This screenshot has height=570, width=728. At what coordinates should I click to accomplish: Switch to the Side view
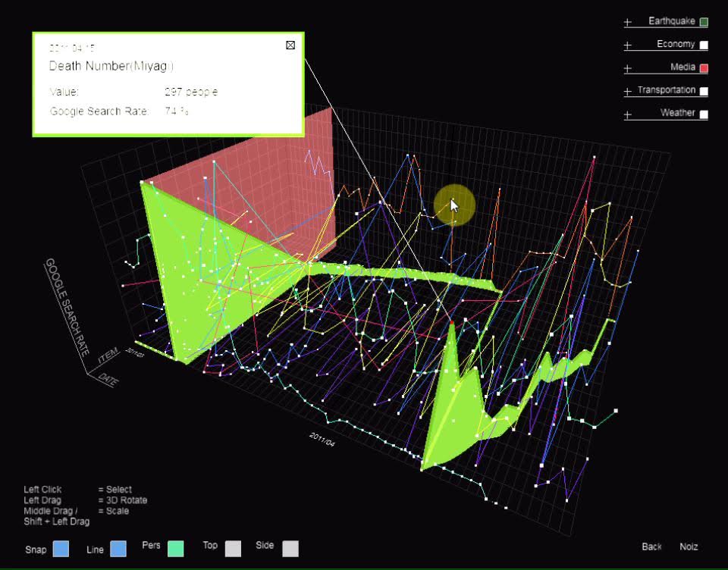click(x=290, y=549)
